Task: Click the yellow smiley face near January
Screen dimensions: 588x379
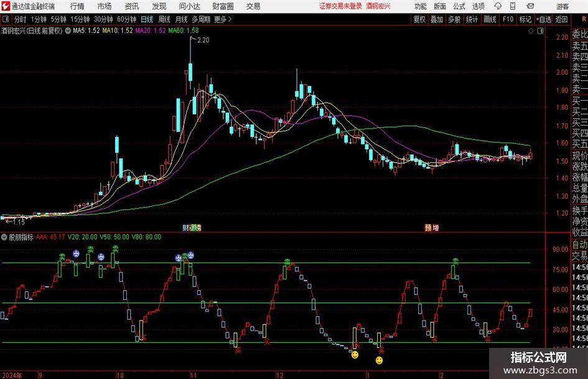Action: tap(379, 360)
